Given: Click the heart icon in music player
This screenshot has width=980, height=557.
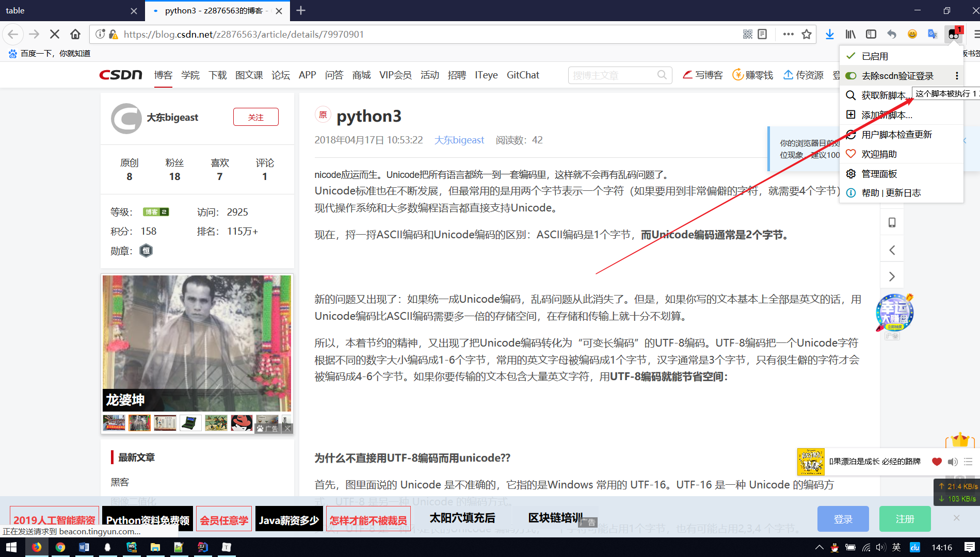Looking at the screenshot, I should (x=937, y=462).
